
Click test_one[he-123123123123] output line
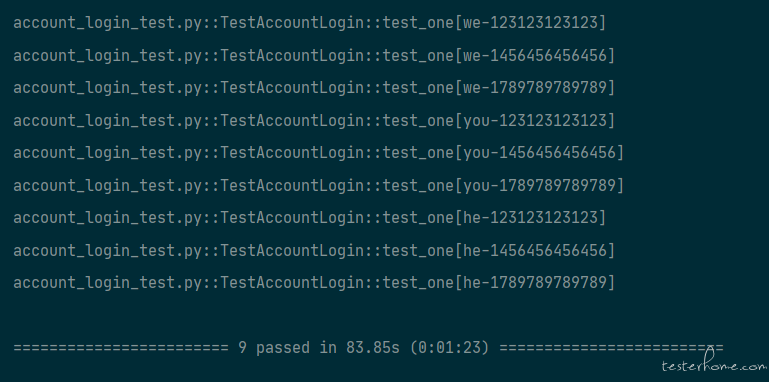click(x=309, y=218)
